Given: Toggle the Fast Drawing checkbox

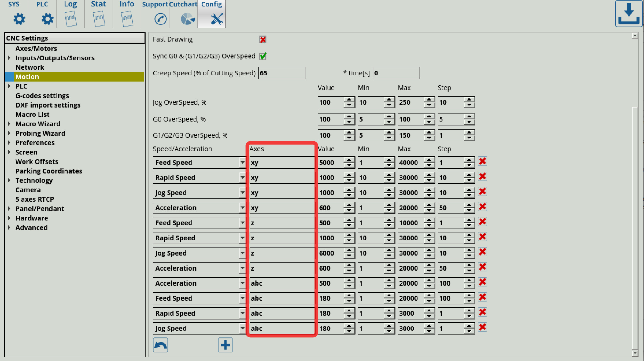Looking at the screenshot, I should coord(263,39).
